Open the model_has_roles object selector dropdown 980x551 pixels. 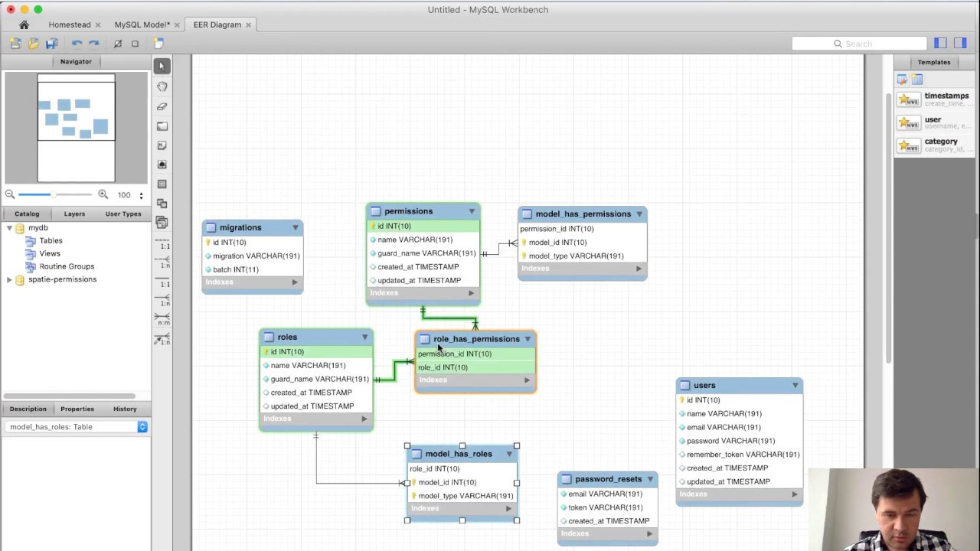click(142, 427)
